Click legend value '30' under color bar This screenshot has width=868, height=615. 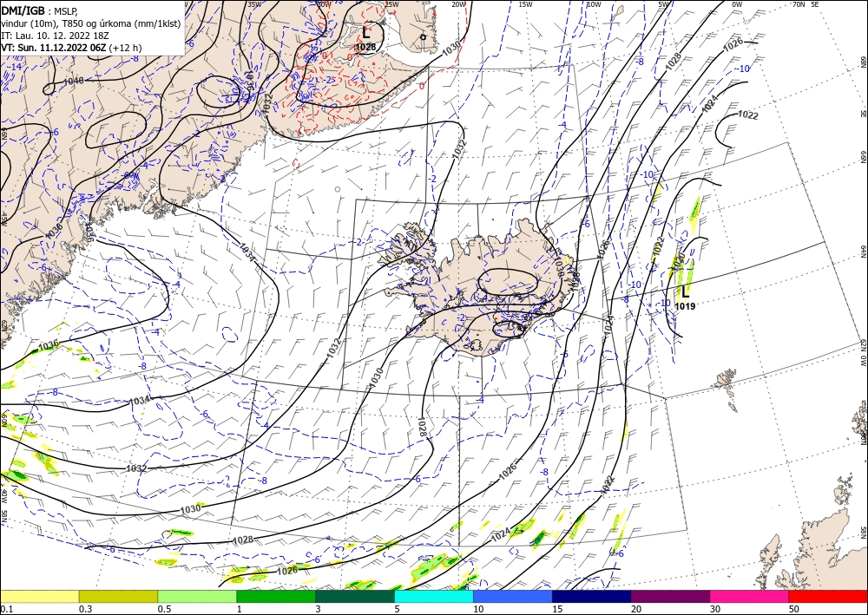point(716,609)
